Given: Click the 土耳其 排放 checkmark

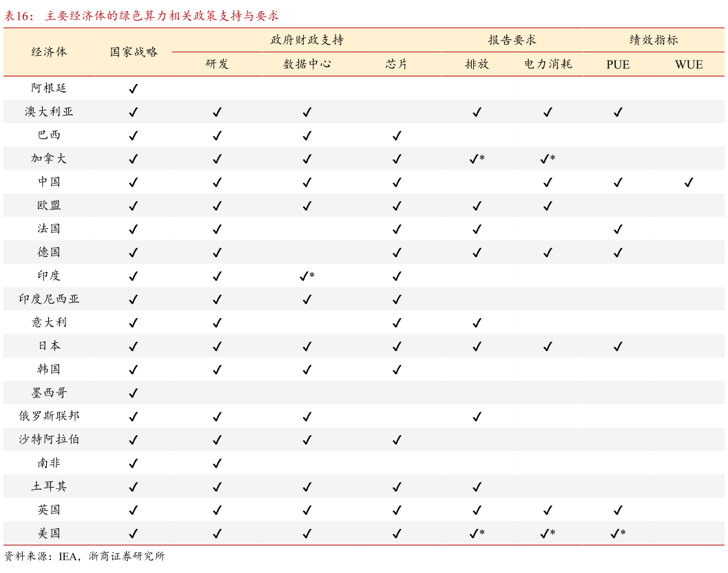Looking at the screenshot, I should coord(477,487).
